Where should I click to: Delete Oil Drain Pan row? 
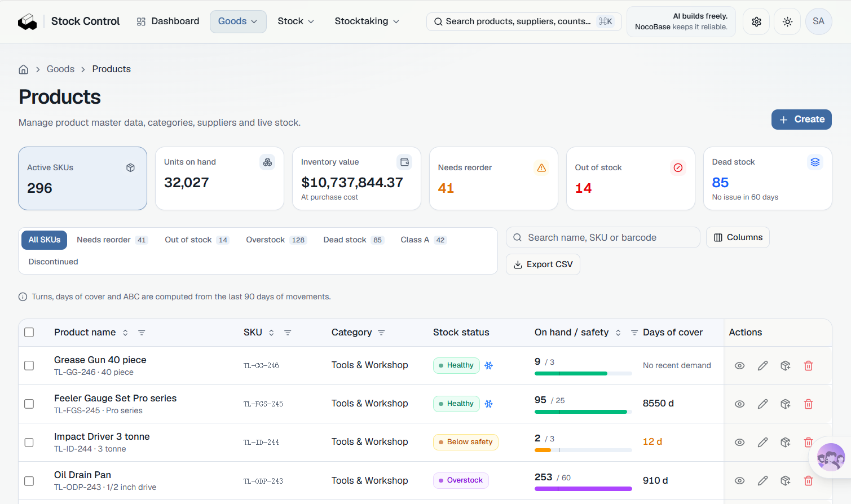tap(808, 481)
